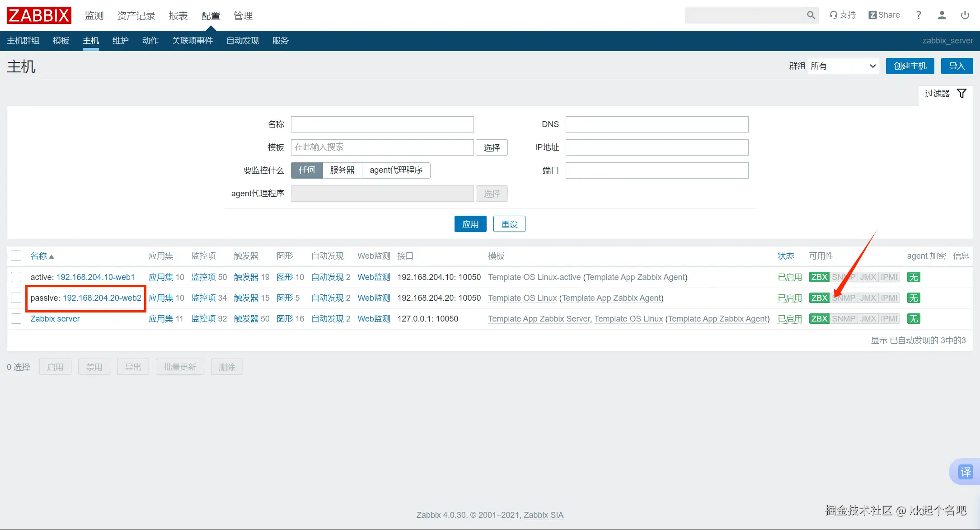Open the user profile icon
980x530 pixels.
[942, 15]
